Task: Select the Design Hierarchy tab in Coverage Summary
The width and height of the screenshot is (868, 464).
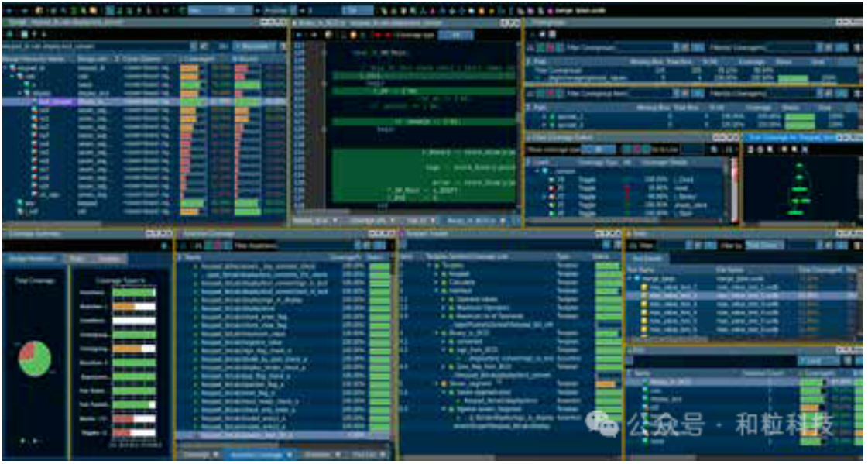Action: point(31,259)
